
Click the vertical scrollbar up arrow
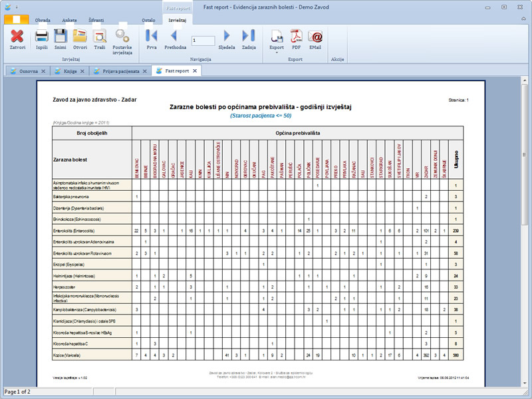[x=525, y=80]
